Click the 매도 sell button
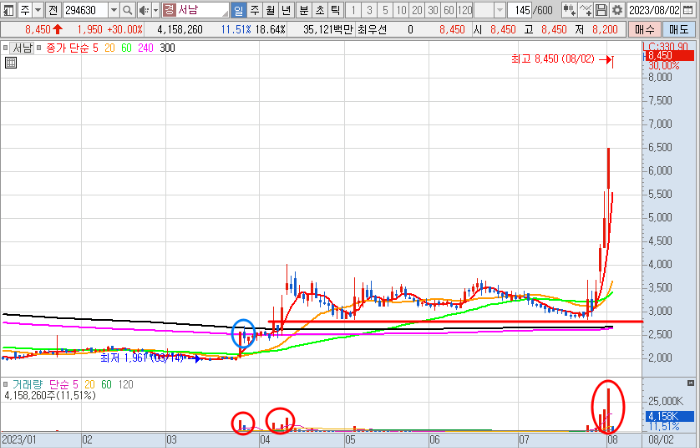Image resolution: width=700 pixels, height=448 pixels. (679, 30)
